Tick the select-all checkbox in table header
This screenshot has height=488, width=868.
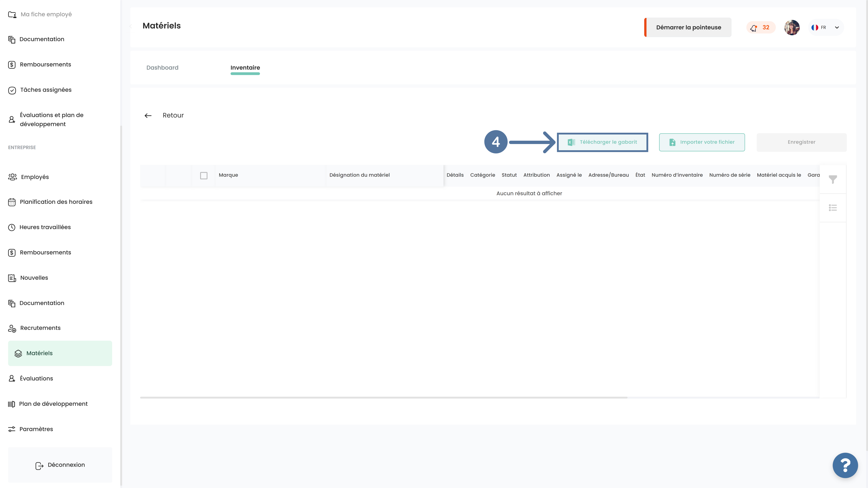204,176
